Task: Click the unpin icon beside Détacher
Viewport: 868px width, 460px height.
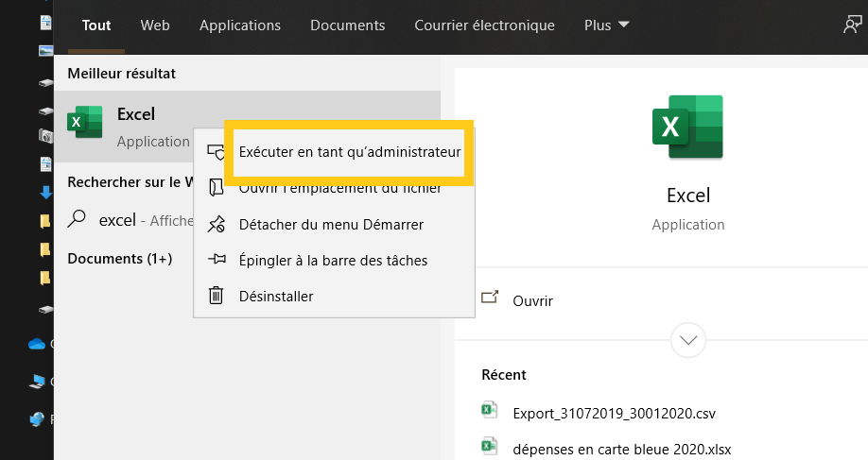Action: click(216, 224)
